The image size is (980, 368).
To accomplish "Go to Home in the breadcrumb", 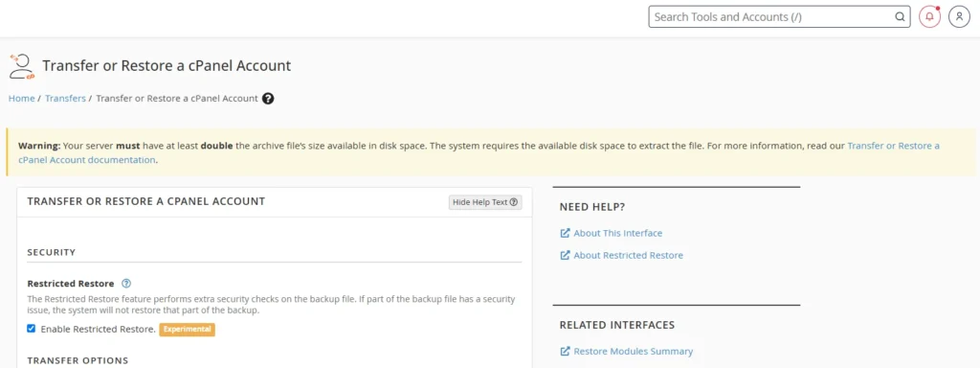I will pyautogui.click(x=21, y=99).
